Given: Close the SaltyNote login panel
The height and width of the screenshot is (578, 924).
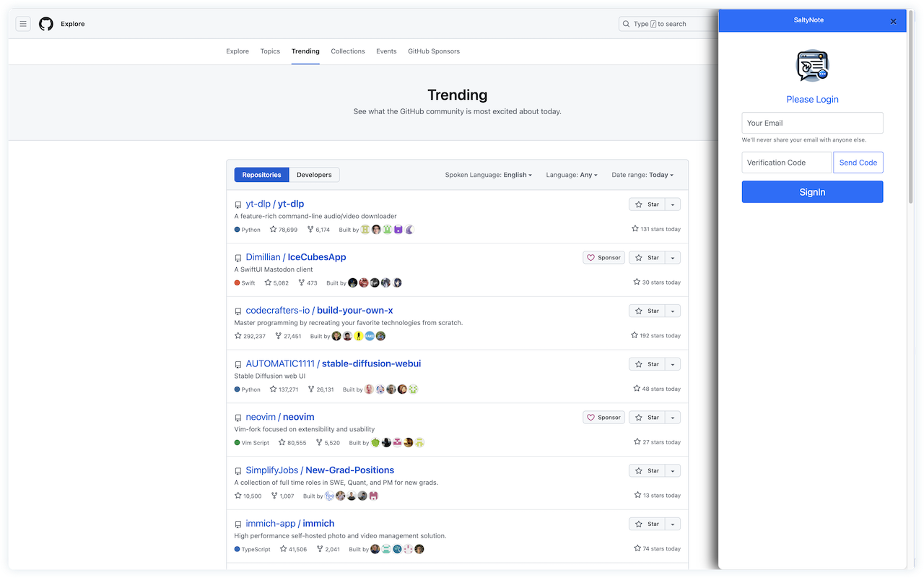Looking at the screenshot, I should [x=893, y=22].
